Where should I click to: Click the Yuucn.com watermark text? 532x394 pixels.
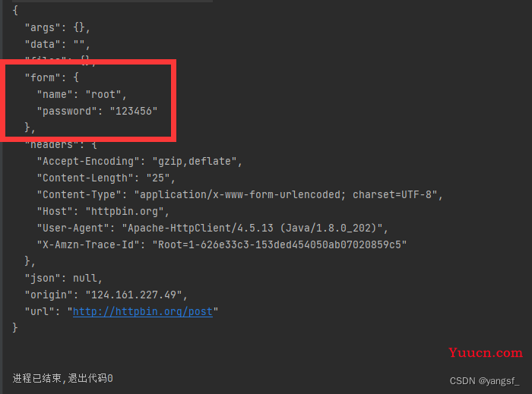tap(485, 353)
